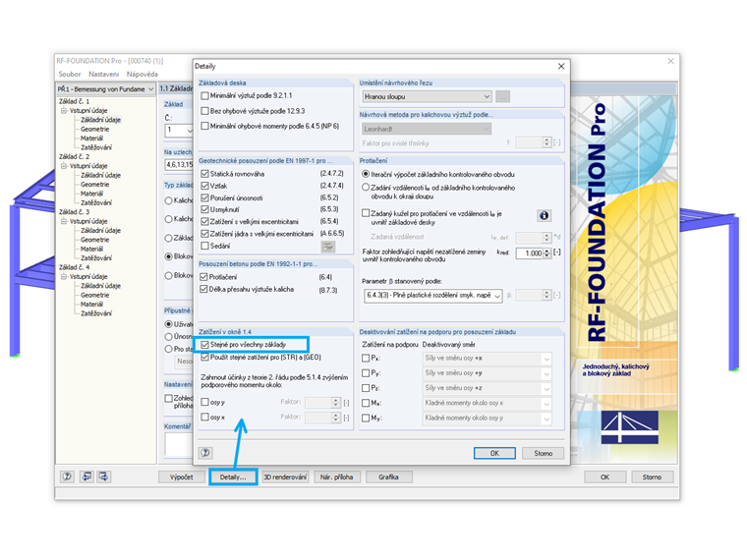This screenshot has height=560, width=747.
Task: Click the Detaily... button
Action: [x=233, y=476]
